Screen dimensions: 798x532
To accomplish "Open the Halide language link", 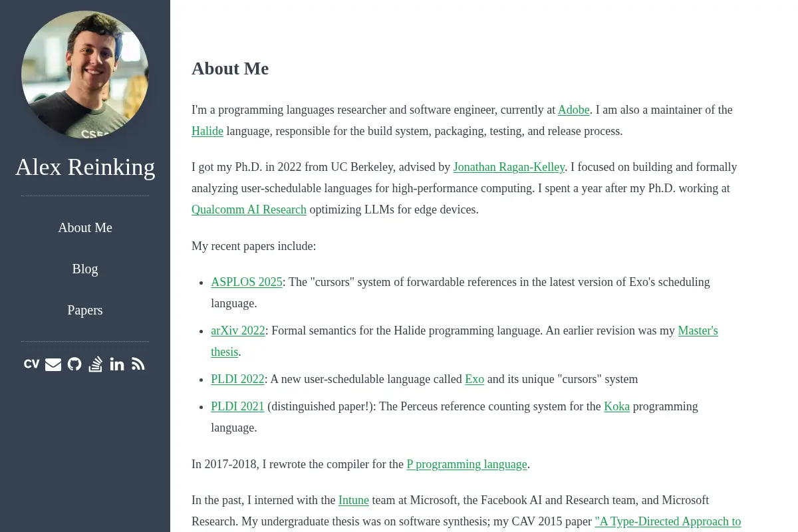I will 207,131.
